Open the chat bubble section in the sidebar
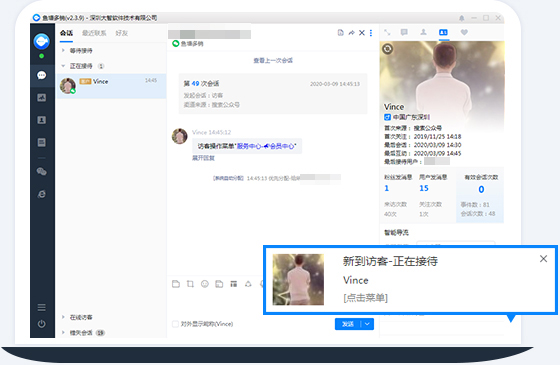This screenshot has width=560, height=365. [41, 75]
